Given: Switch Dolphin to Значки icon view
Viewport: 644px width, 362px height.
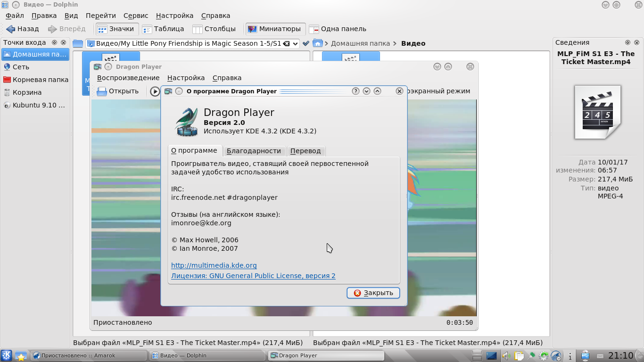Looking at the screenshot, I should tap(116, 29).
